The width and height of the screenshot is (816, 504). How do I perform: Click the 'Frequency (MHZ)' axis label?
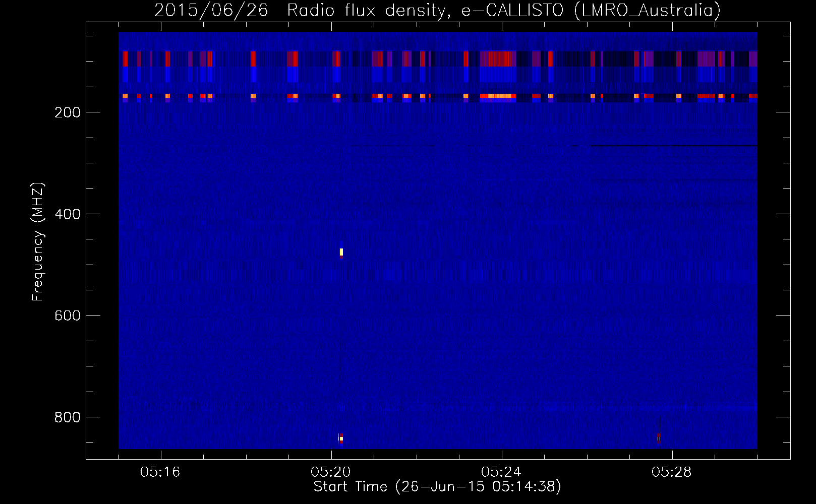point(38,242)
